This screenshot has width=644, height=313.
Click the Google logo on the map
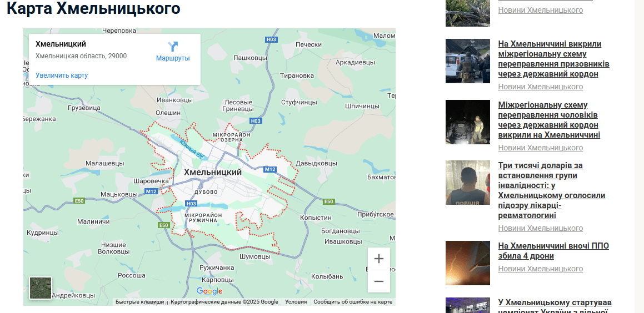coord(209,291)
